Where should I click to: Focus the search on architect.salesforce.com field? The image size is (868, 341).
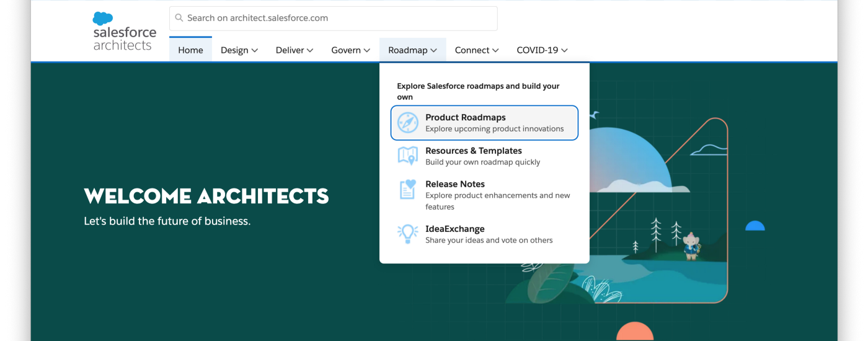click(334, 18)
